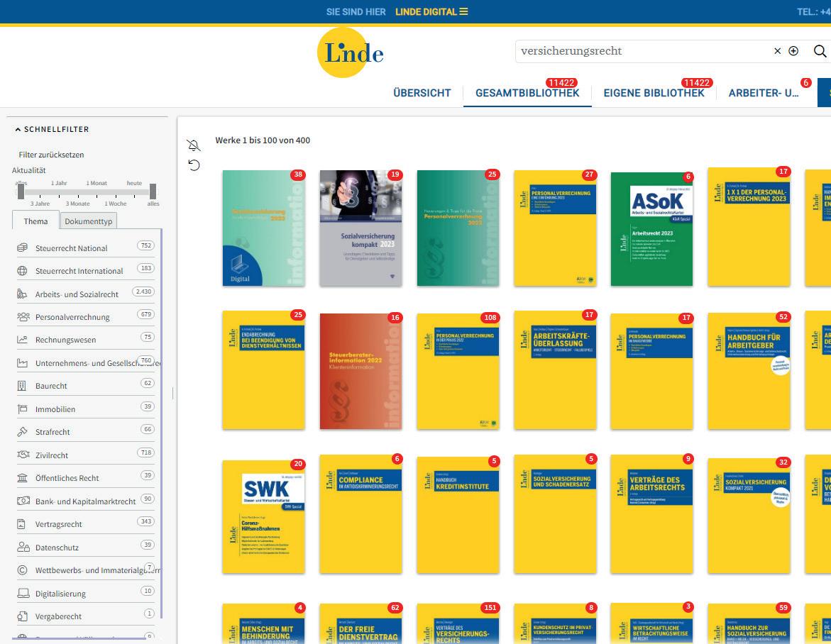Click the Unternehmens- und Gesellschaftsrecht icon

[22, 362]
